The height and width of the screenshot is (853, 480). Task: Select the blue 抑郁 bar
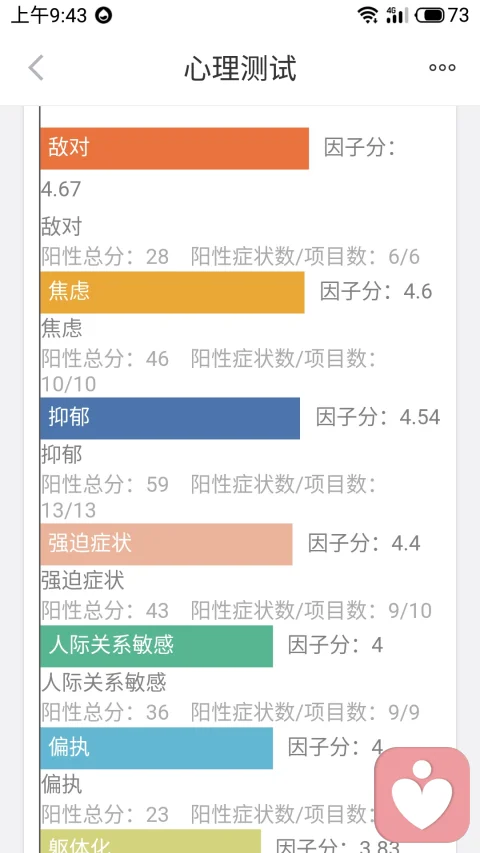[170, 418]
